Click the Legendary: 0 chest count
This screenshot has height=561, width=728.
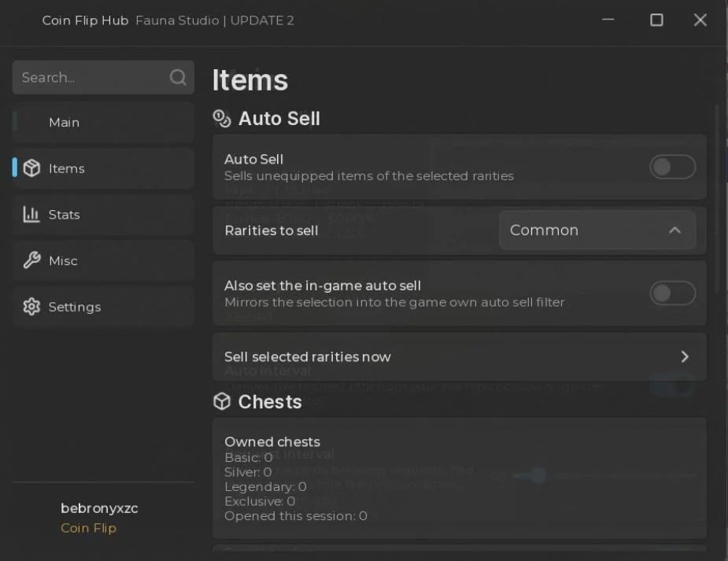point(265,487)
